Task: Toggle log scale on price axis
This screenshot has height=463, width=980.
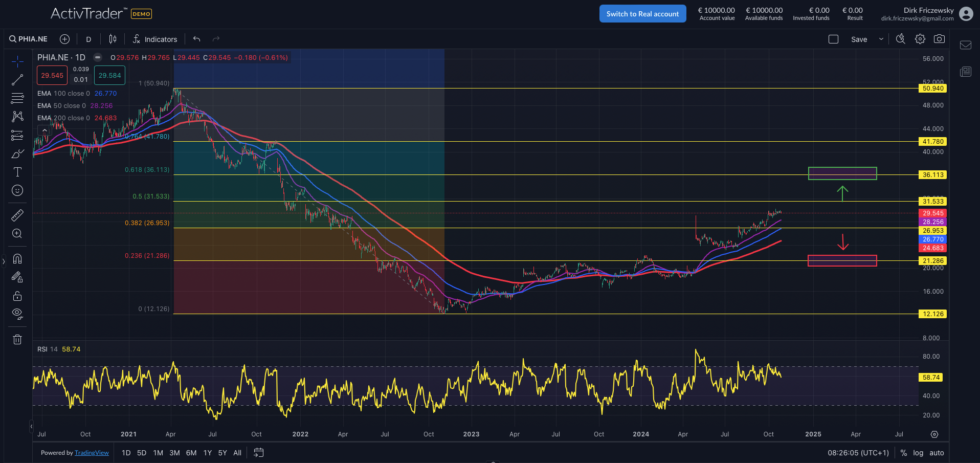Action: 918,453
